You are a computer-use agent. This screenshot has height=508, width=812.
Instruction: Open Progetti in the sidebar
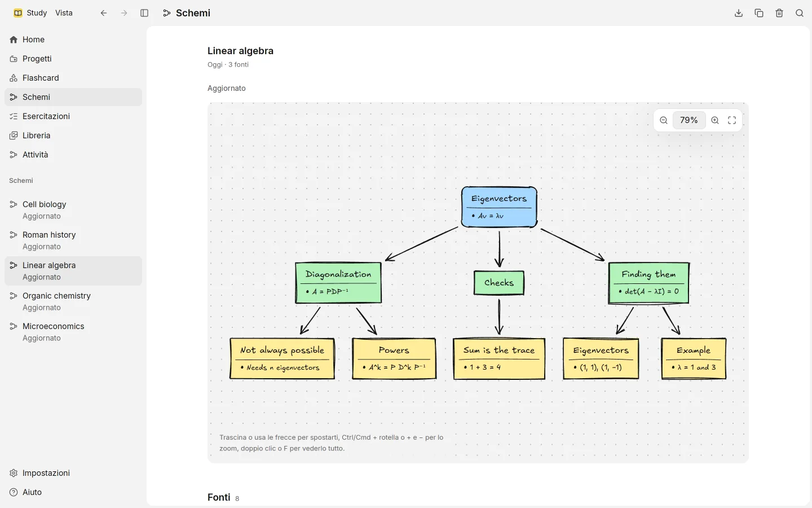click(73, 59)
